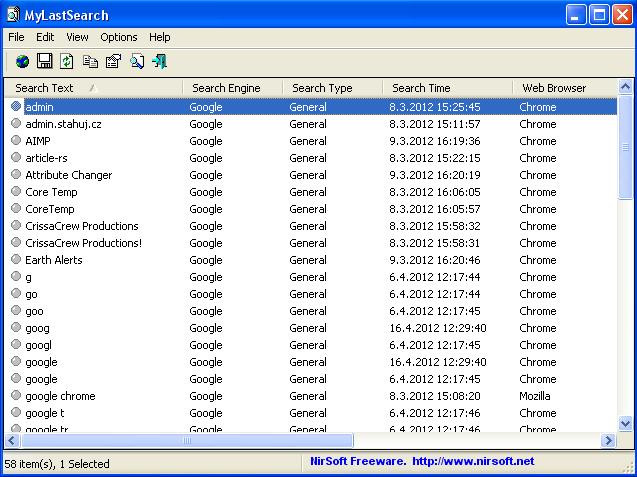Open the Options menu
Image resolution: width=637 pixels, height=477 pixels.
click(119, 37)
